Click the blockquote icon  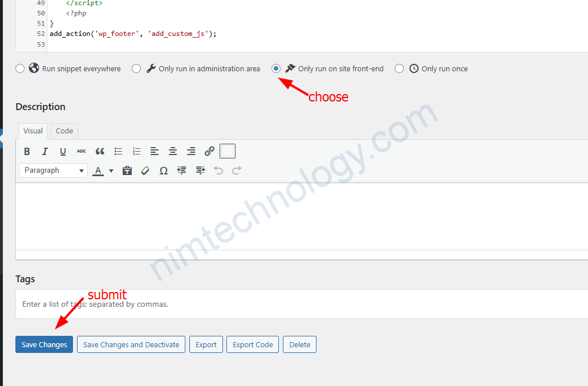[100, 151]
